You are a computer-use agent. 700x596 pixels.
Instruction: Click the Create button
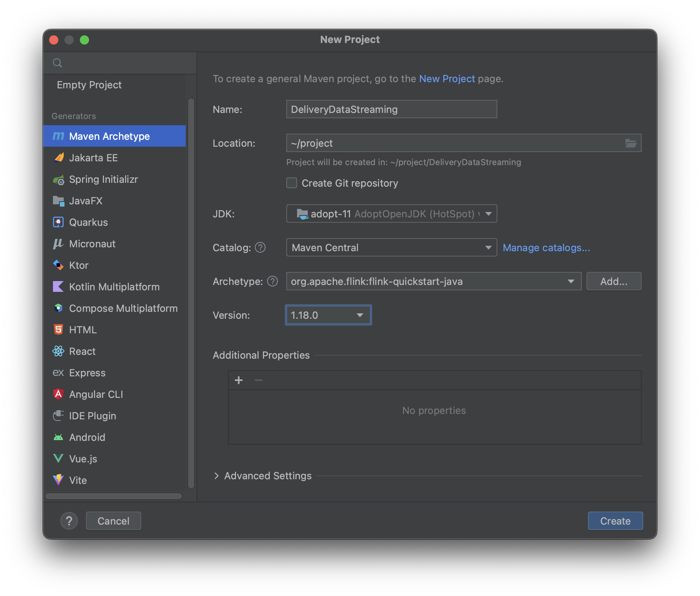(615, 521)
